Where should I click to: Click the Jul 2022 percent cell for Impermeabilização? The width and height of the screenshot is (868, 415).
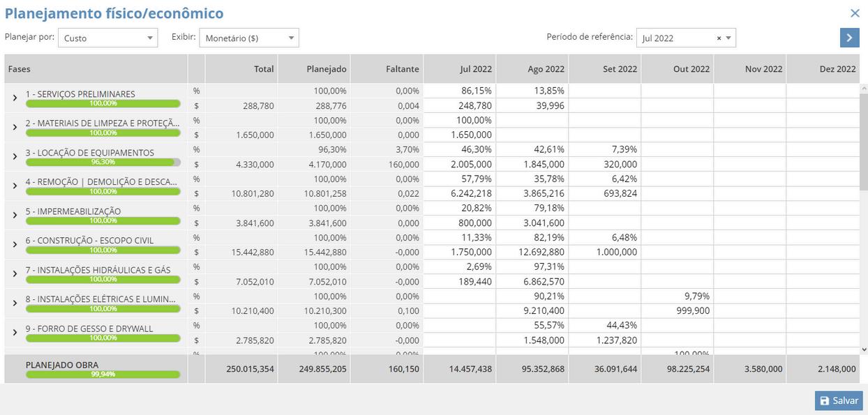coord(460,208)
